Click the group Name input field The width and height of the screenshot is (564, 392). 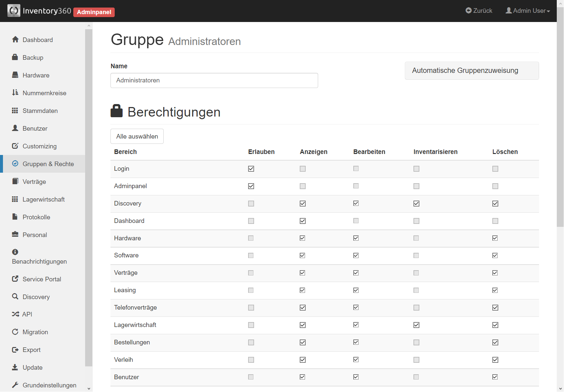(x=214, y=80)
